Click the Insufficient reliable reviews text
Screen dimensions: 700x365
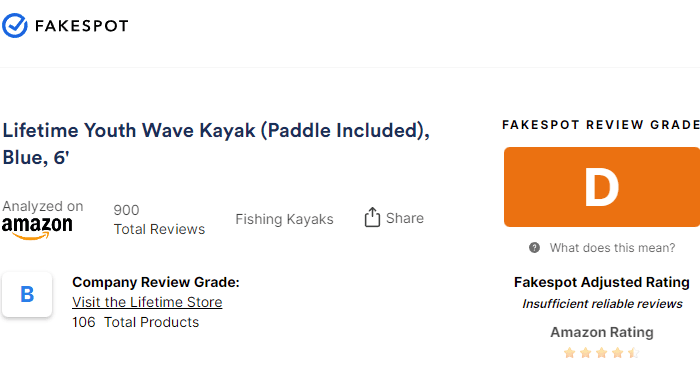(602, 304)
